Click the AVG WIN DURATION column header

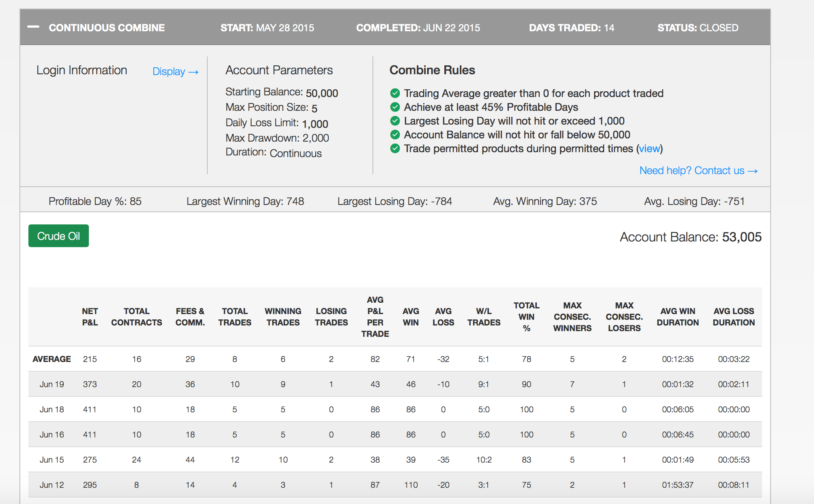pyautogui.click(x=678, y=317)
